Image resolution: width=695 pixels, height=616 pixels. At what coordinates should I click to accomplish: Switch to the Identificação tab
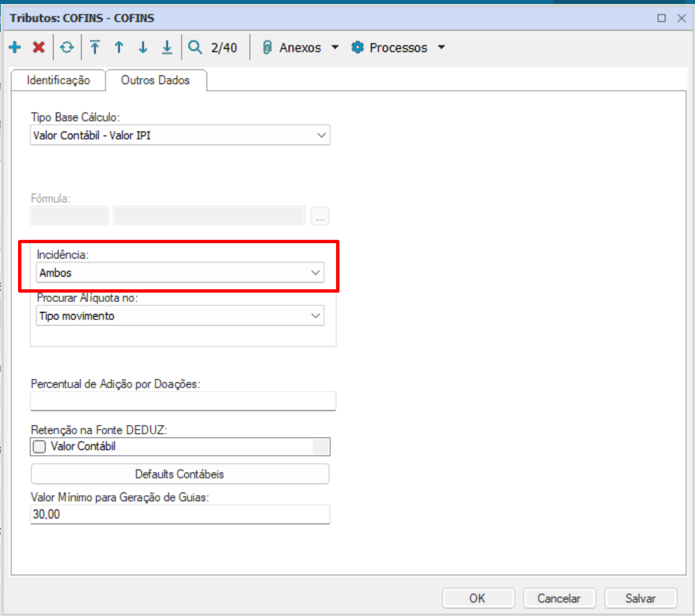click(x=58, y=80)
